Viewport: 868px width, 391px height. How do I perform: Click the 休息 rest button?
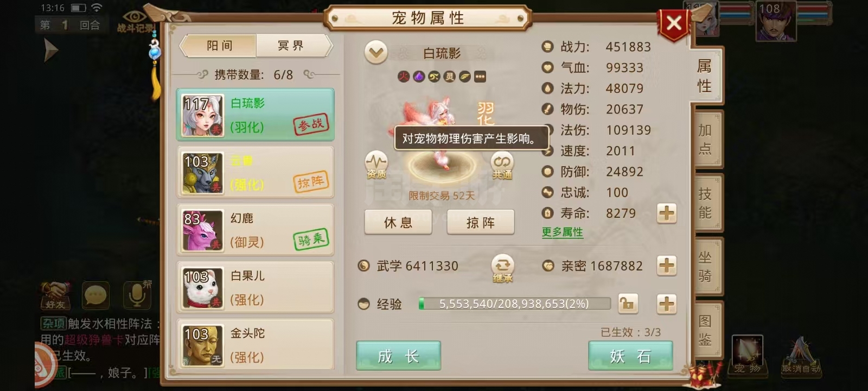click(x=398, y=222)
